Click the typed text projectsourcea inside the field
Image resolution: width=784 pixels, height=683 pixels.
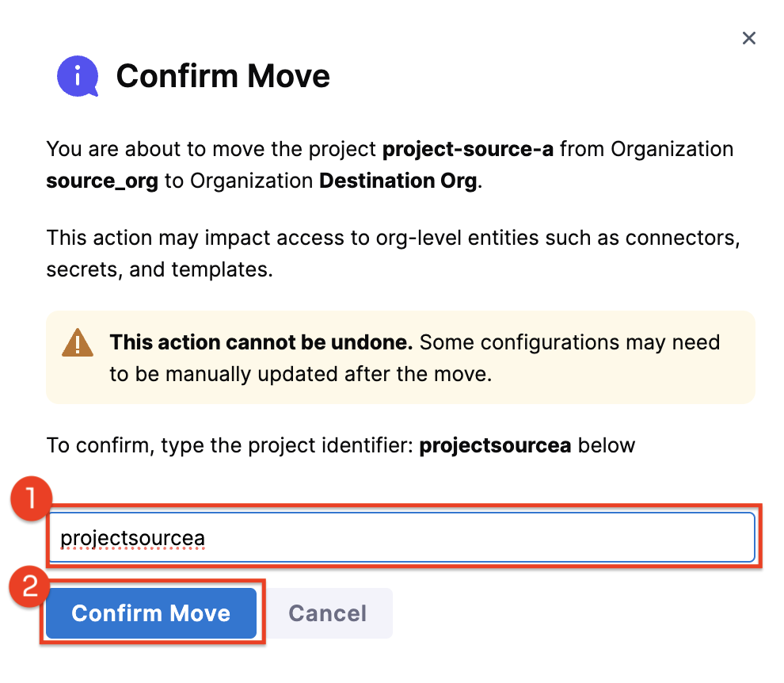coord(132,539)
